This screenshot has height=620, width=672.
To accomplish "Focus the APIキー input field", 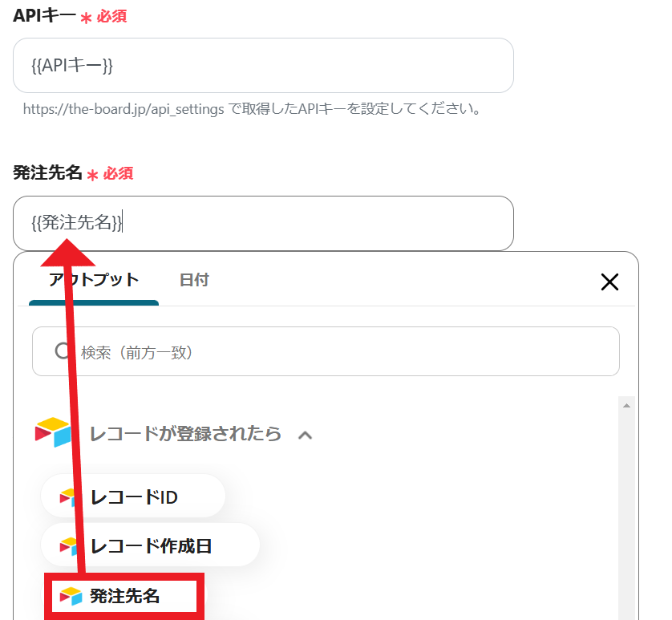I will (x=263, y=65).
